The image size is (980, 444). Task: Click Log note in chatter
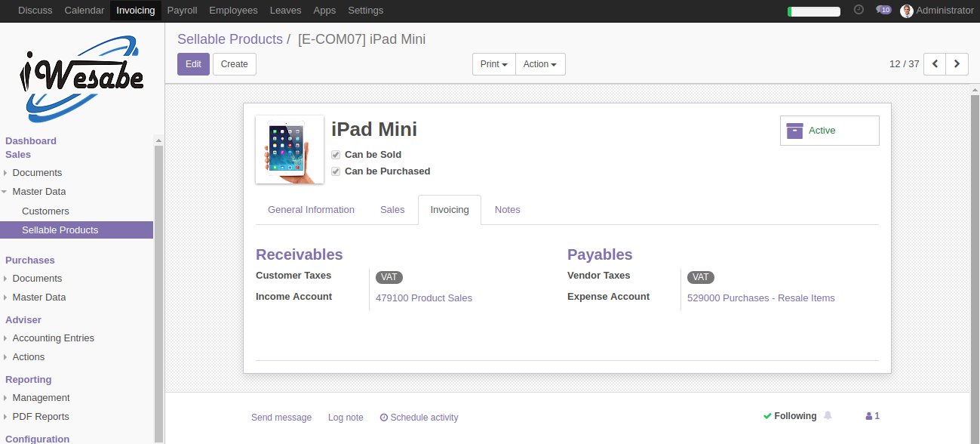(x=346, y=418)
